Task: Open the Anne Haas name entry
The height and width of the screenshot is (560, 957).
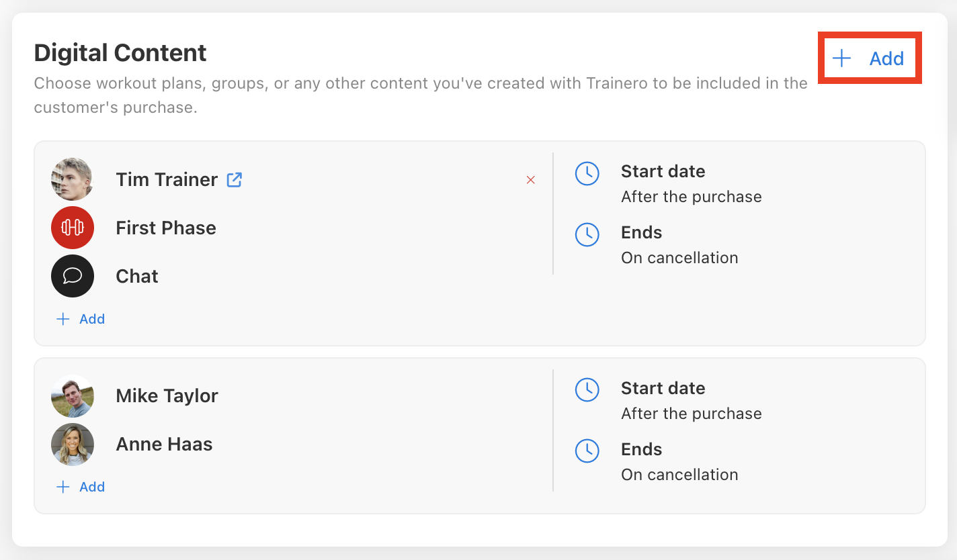Action: click(x=164, y=445)
